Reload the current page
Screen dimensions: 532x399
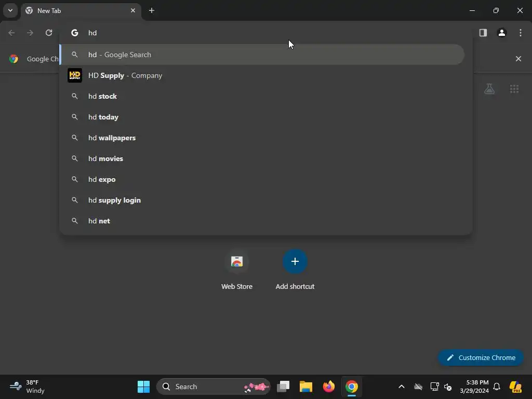[49, 33]
